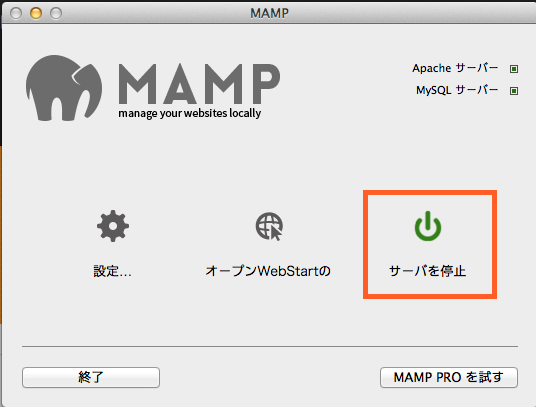Click the Apache server status indicator

point(514,69)
